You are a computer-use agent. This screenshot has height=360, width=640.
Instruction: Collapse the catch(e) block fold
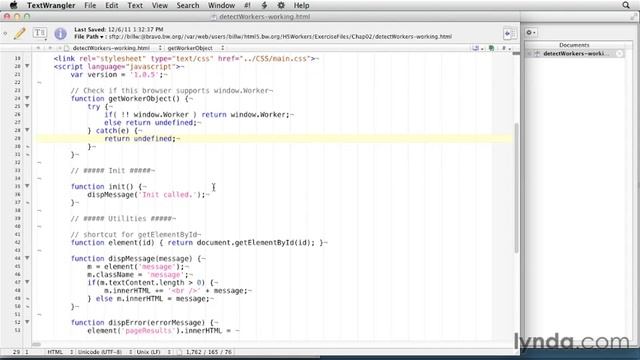pos(27,130)
